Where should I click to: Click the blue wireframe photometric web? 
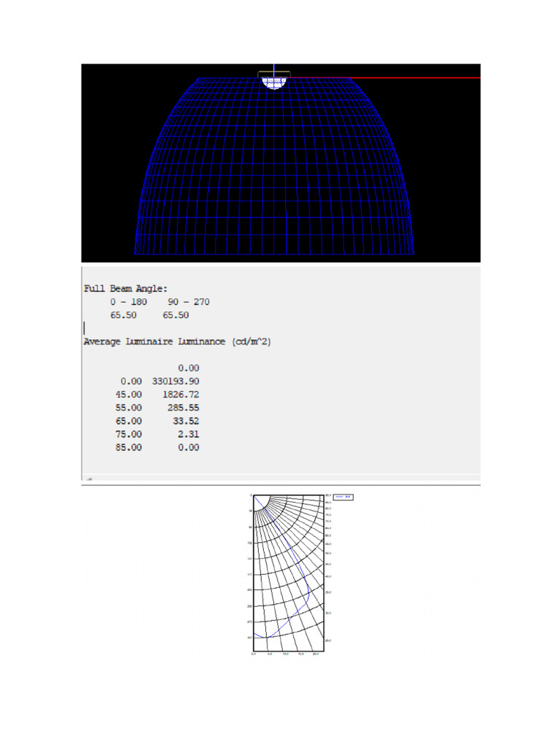click(274, 166)
